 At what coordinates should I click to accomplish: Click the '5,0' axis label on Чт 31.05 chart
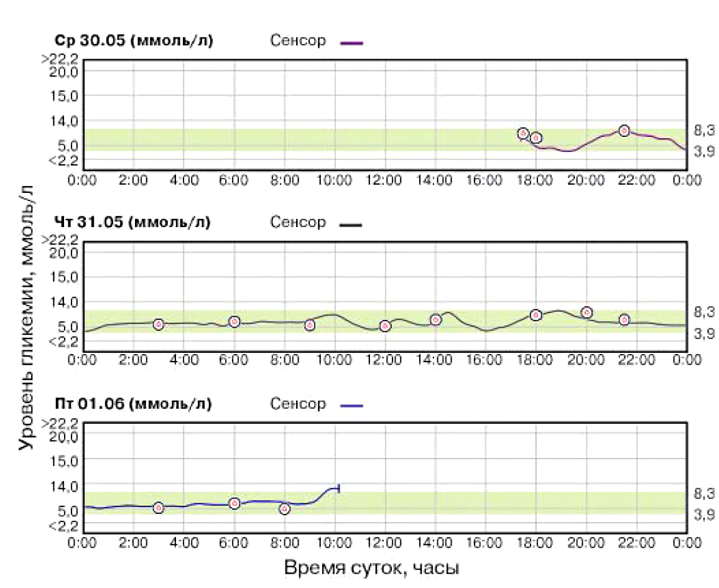point(68,327)
